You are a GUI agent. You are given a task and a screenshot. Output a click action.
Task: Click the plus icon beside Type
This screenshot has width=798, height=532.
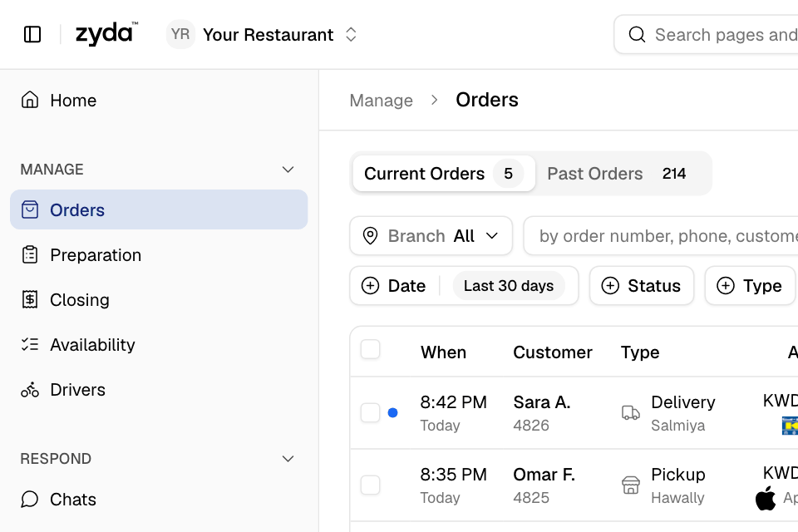click(x=725, y=286)
